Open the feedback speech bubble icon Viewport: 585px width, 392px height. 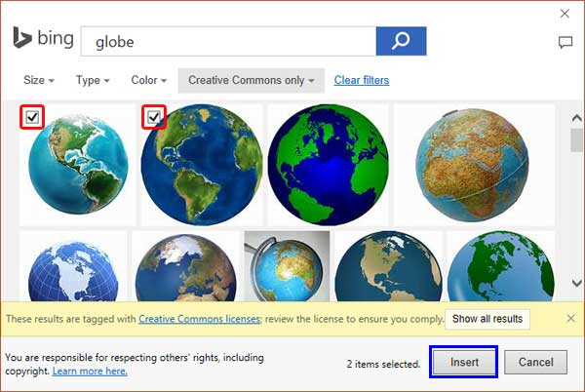pyautogui.click(x=565, y=42)
